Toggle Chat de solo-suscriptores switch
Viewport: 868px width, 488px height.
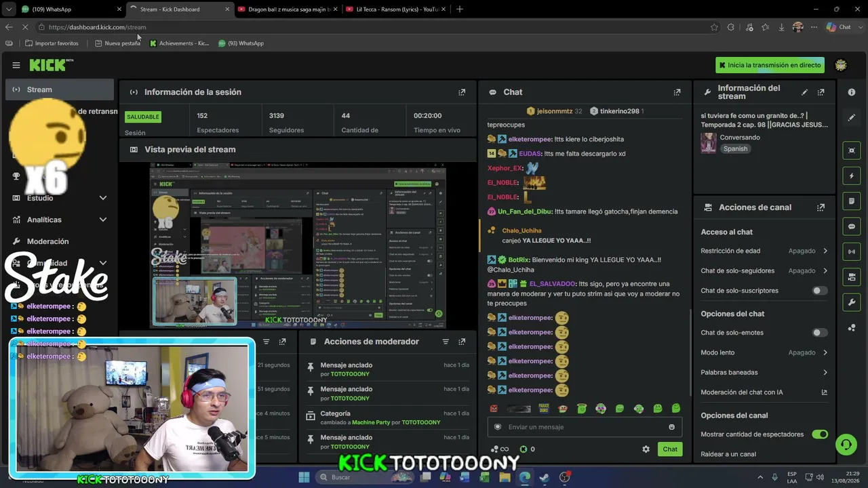click(x=820, y=291)
